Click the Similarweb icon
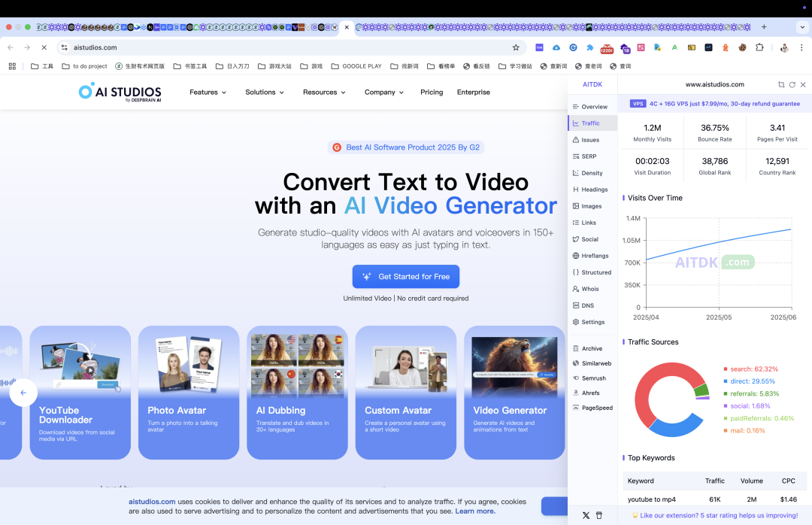This screenshot has width=812, height=525. (576, 364)
